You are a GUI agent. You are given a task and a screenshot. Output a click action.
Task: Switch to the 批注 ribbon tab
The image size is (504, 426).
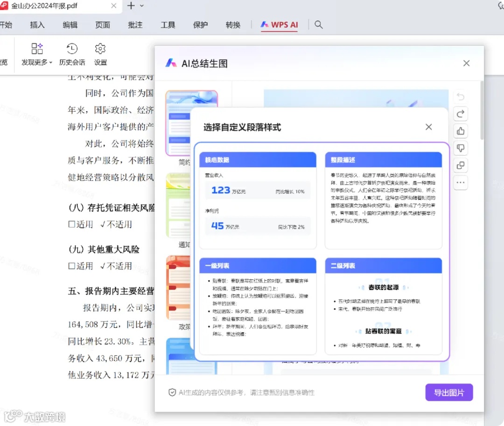tap(135, 25)
